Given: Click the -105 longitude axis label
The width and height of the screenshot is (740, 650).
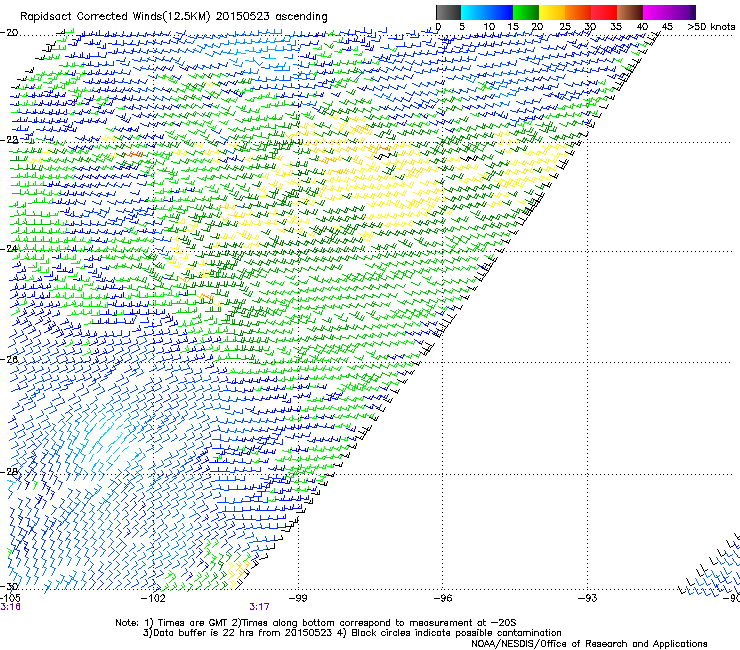Looking at the screenshot, I should (x=10, y=598).
